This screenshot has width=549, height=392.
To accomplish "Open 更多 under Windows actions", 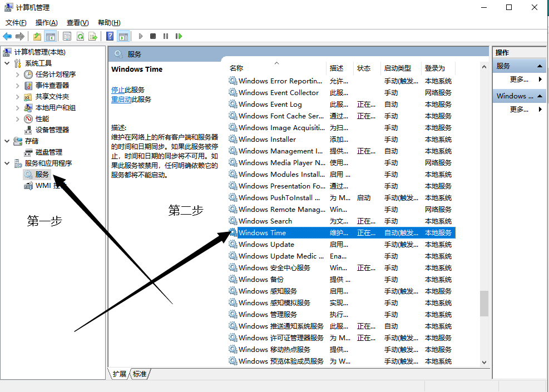I will pyautogui.click(x=519, y=109).
